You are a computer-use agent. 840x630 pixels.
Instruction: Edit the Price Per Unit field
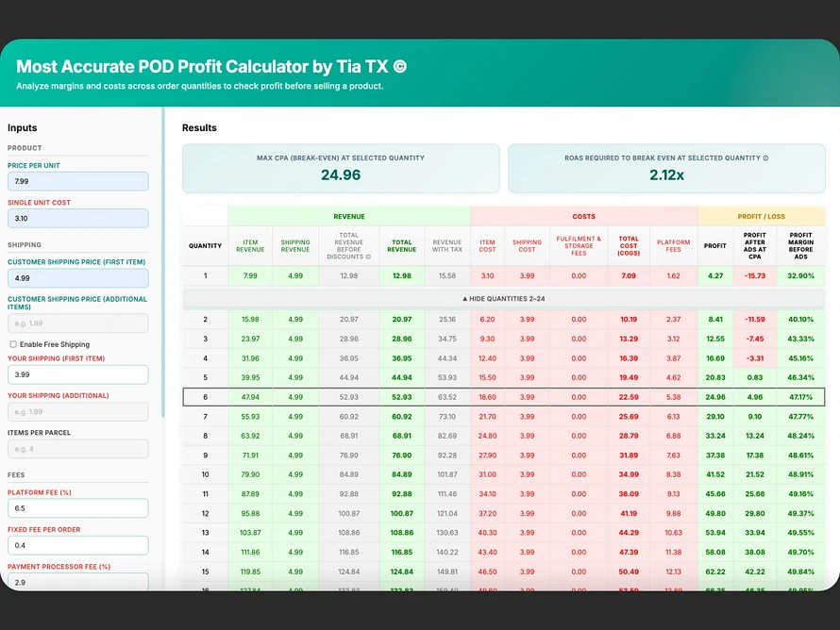coord(77,181)
